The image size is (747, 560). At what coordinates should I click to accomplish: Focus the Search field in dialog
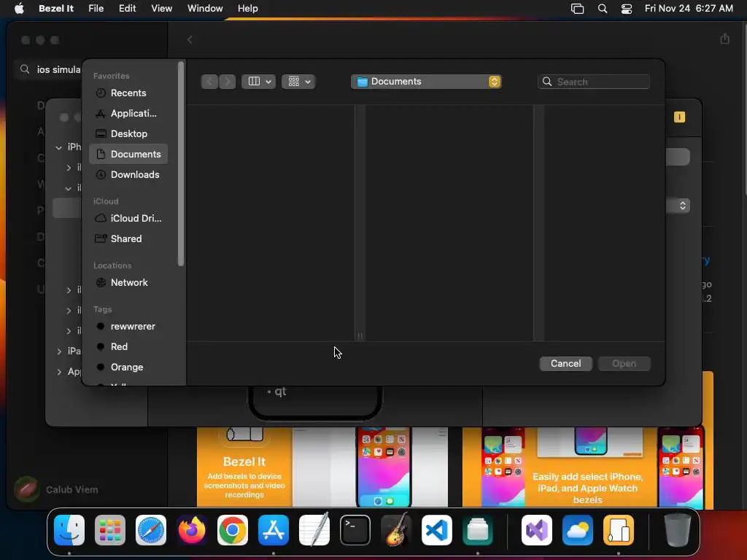click(x=594, y=82)
